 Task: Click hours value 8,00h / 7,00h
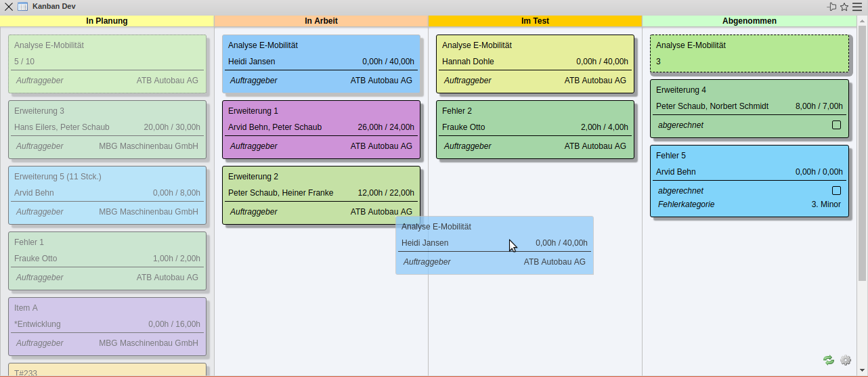pyautogui.click(x=819, y=106)
